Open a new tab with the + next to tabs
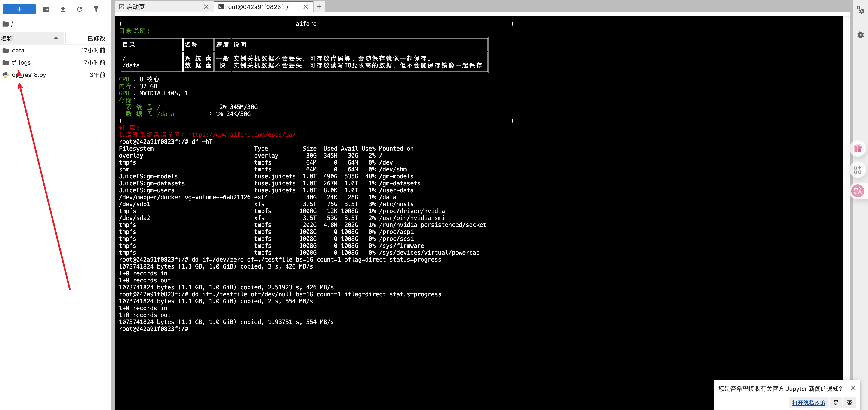The width and height of the screenshot is (868, 410). point(319,6)
